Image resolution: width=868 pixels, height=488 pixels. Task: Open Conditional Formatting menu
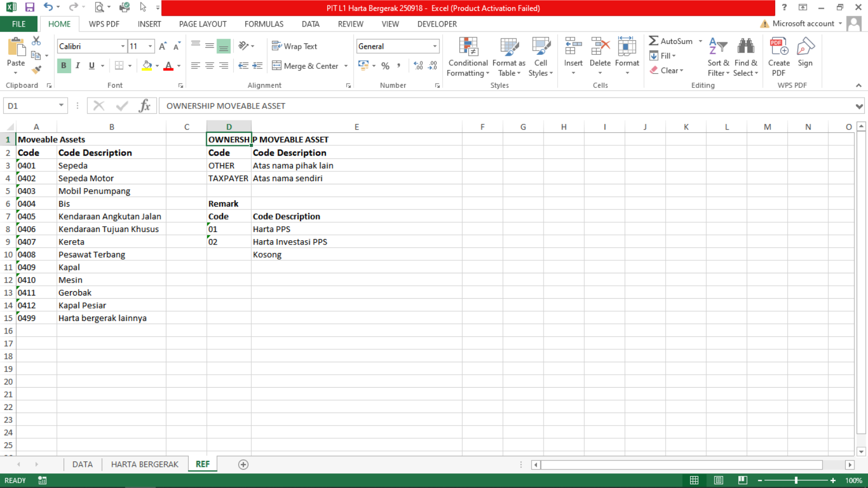[x=468, y=57]
